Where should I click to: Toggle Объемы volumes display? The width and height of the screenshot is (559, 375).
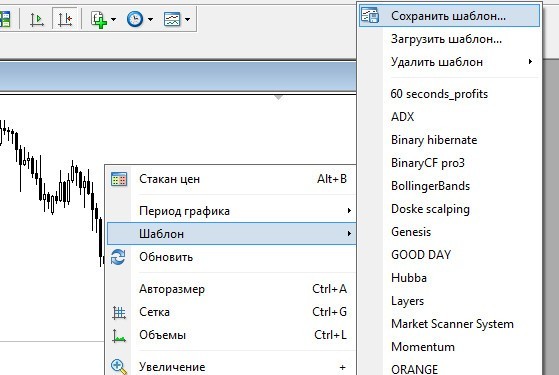232,335
